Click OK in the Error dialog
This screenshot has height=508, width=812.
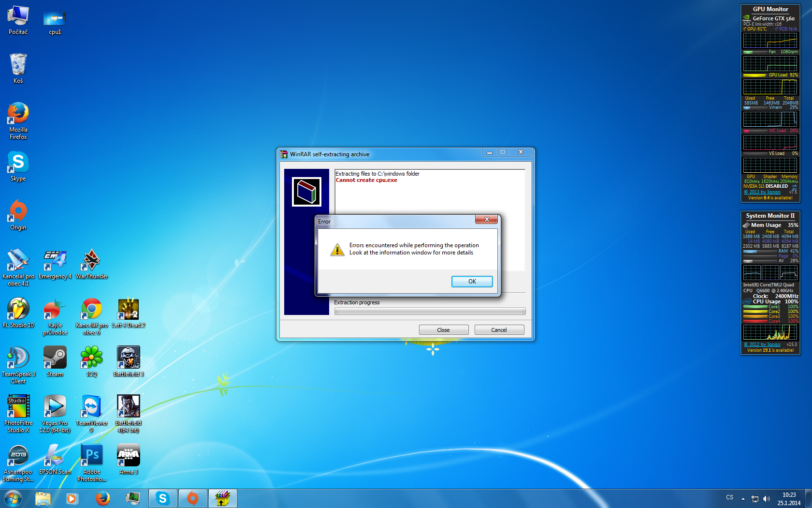click(x=472, y=282)
